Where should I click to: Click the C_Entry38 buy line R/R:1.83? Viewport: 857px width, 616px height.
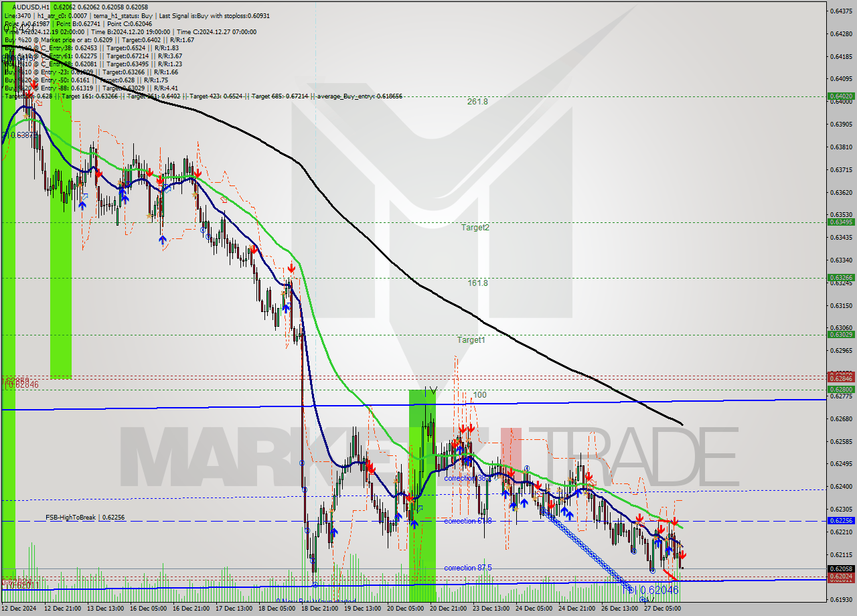(x=92, y=48)
